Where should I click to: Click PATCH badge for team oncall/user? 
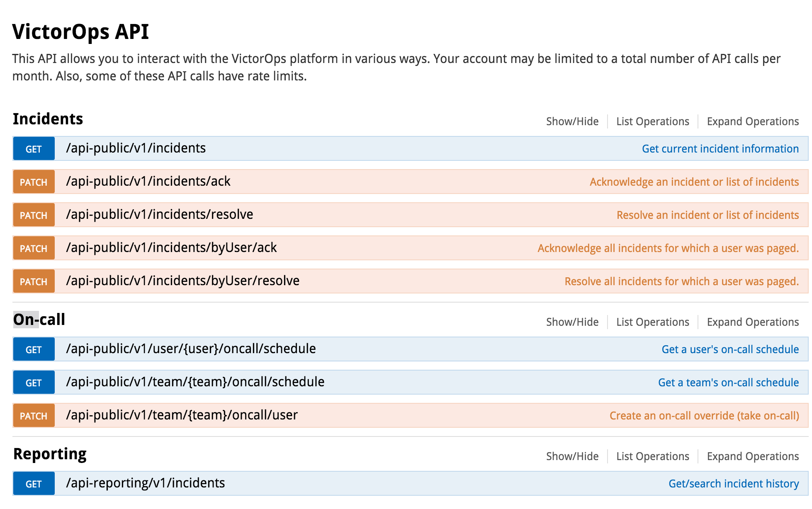(34, 416)
